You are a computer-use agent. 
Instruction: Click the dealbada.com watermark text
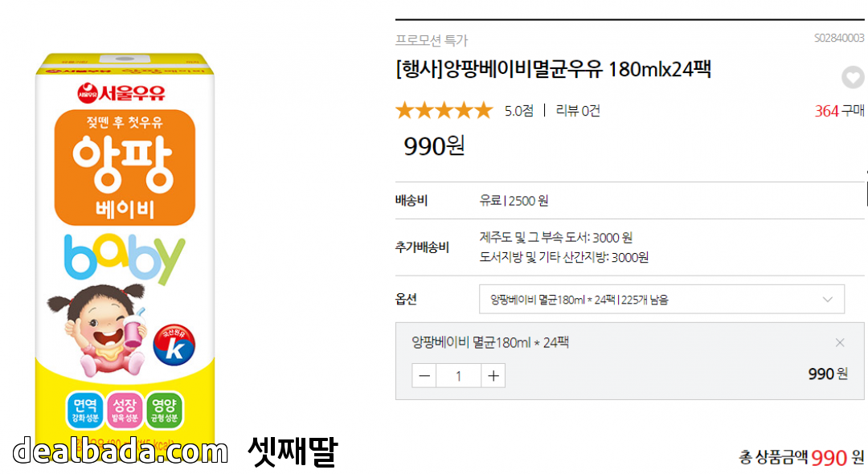click(121, 452)
